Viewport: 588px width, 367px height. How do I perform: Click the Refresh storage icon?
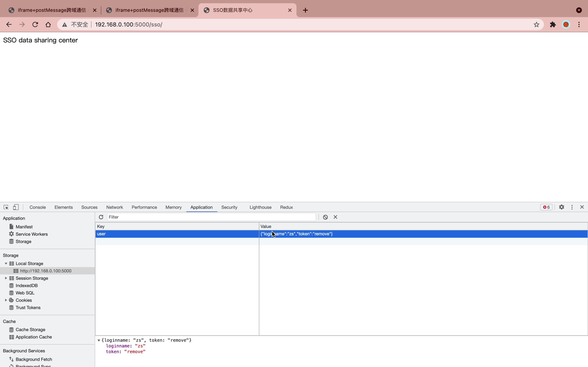click(101, 217)
